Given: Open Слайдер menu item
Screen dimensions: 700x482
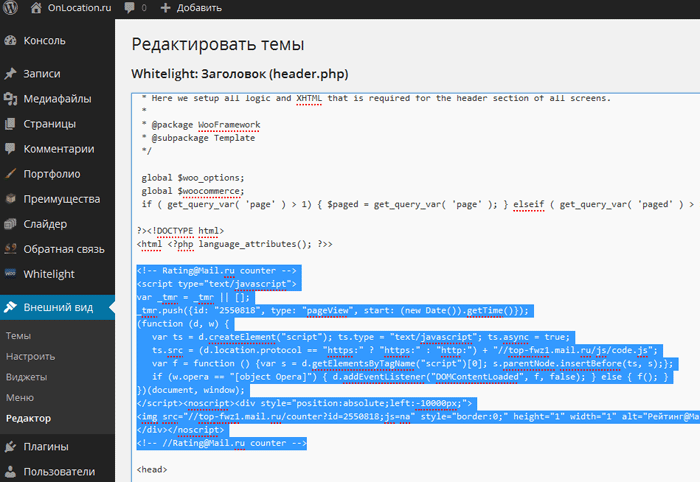Looking at the screenshot, I should [x=45, y=224].
